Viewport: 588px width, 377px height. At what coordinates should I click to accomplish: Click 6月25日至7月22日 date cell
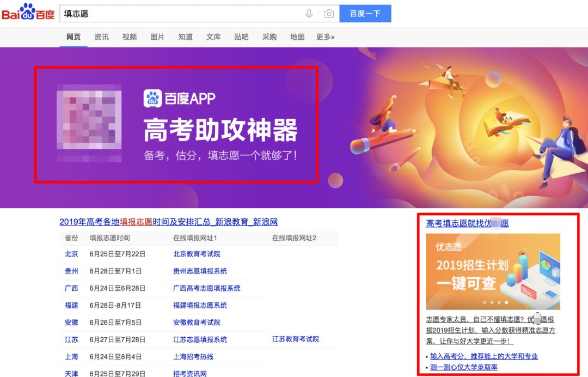click(x=117, y=254)
